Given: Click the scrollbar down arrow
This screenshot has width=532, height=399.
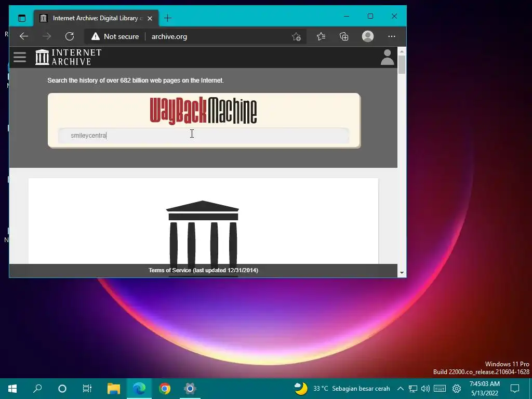Looking at the screenshot, I should point(402,273).
